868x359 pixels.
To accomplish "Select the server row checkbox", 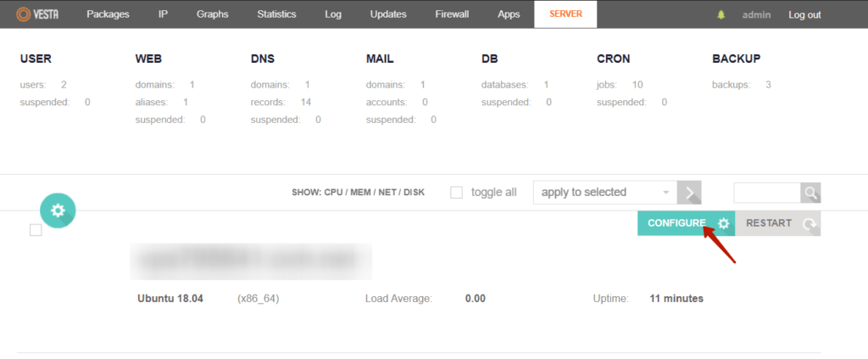I will pyautogui.click(x=36, y=229).
